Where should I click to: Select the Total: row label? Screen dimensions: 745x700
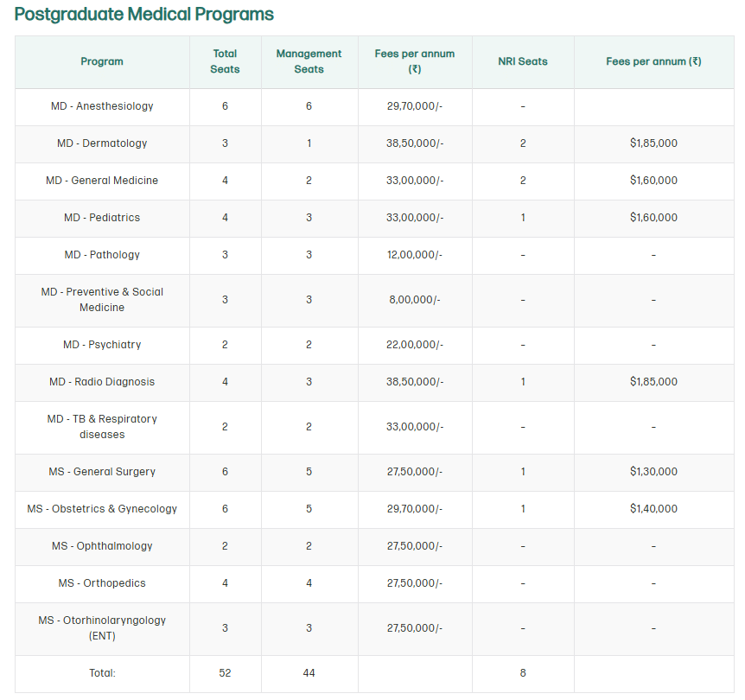click(102, 673)
